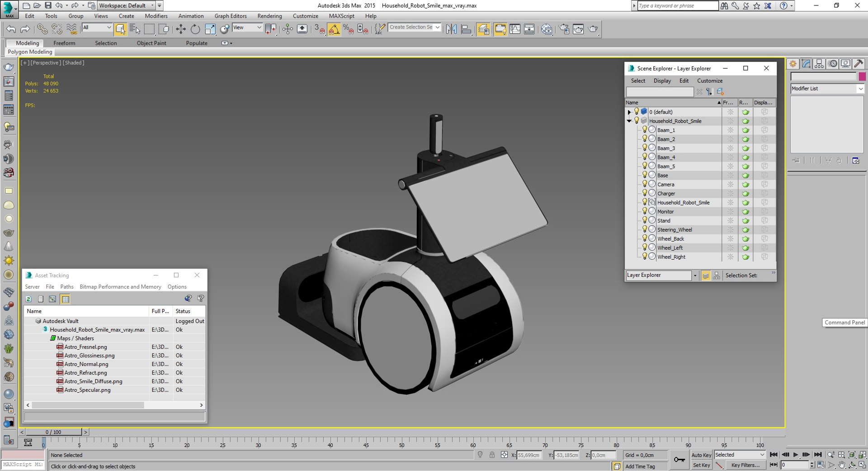Screen dimensions: 868x471
Task: Open the Create tab in Command Panel
Action: pyautogui.click(x=793, y=64)
